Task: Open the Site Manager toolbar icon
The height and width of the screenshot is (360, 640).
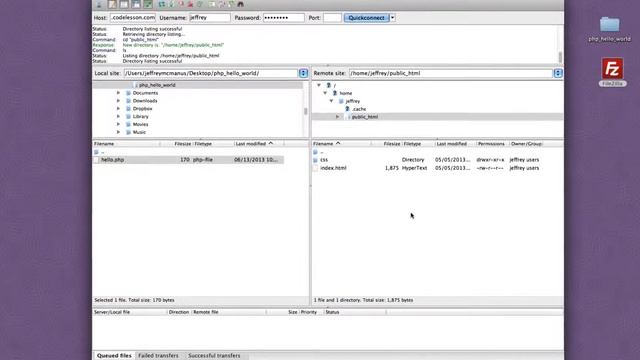Action: pos(99,4)
